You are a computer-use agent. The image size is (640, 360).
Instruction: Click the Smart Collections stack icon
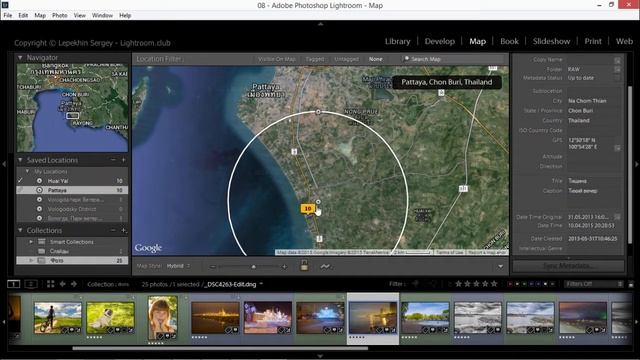41,242
